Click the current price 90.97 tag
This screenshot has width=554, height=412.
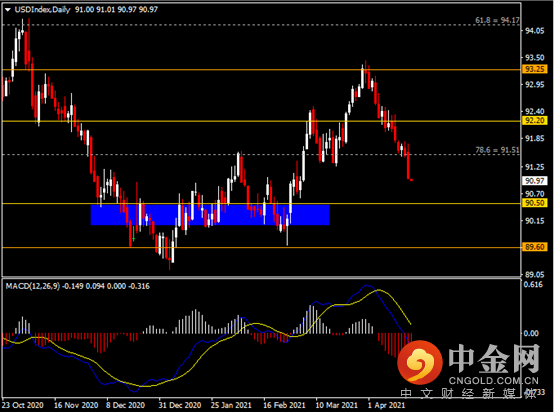(x=535, y=181)
